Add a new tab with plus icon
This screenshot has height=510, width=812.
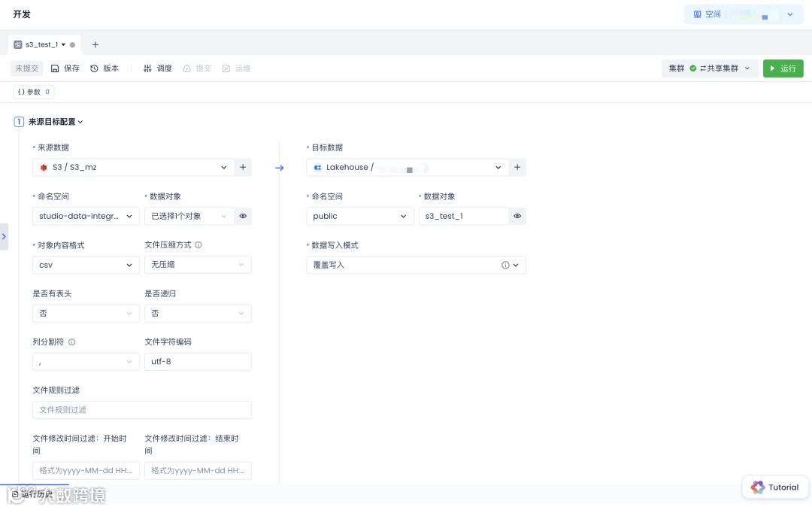[x=95, y=44]
